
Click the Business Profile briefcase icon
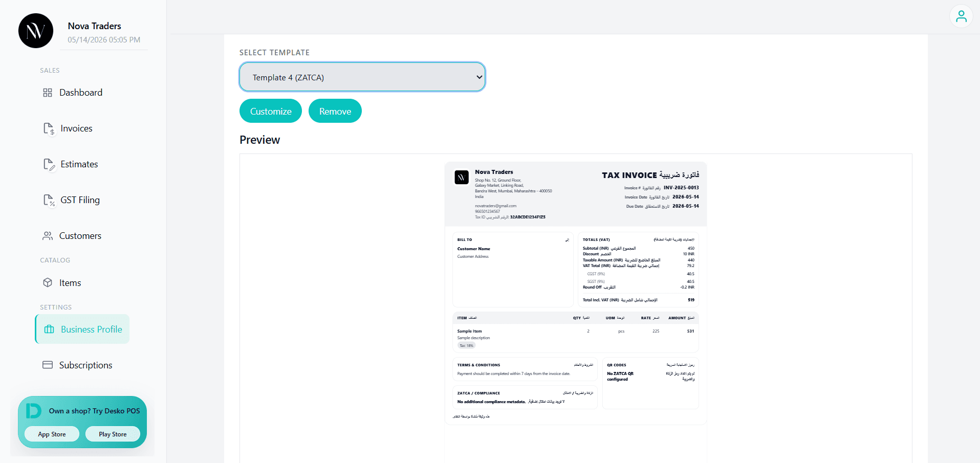click(49, 329)
